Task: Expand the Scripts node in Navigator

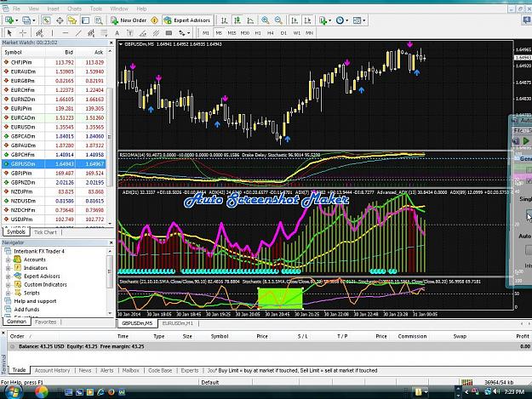Action: 9,293
